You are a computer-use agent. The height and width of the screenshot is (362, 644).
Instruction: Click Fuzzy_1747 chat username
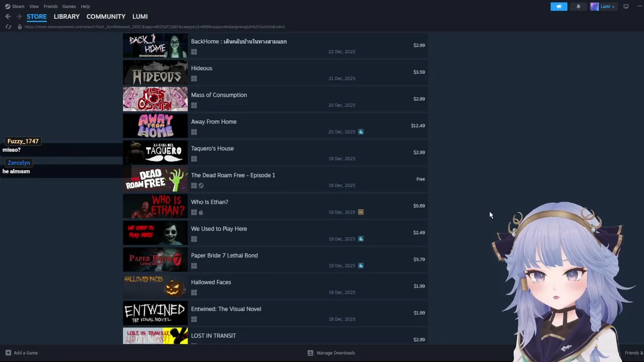pyautogui.click(x=23, y=141)
